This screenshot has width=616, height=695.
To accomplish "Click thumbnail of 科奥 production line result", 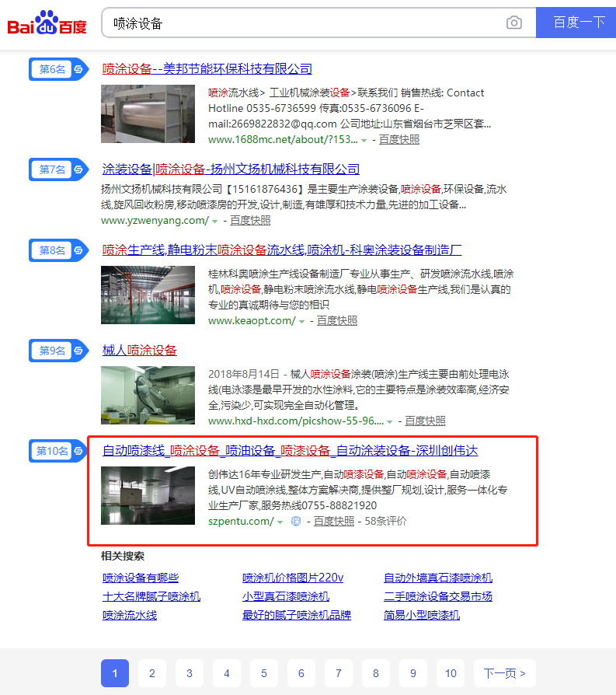I will (x=148, y=295).
